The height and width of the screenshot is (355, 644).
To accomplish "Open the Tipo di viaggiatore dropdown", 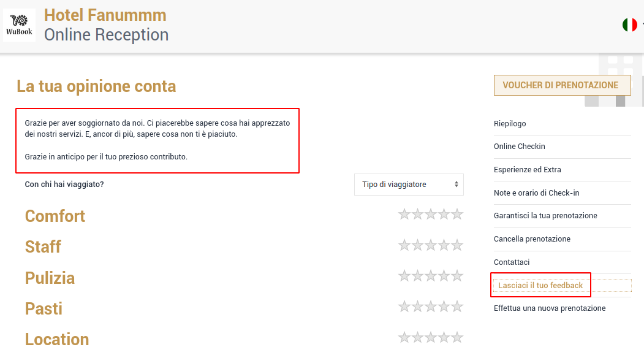I will coord(409,185).
